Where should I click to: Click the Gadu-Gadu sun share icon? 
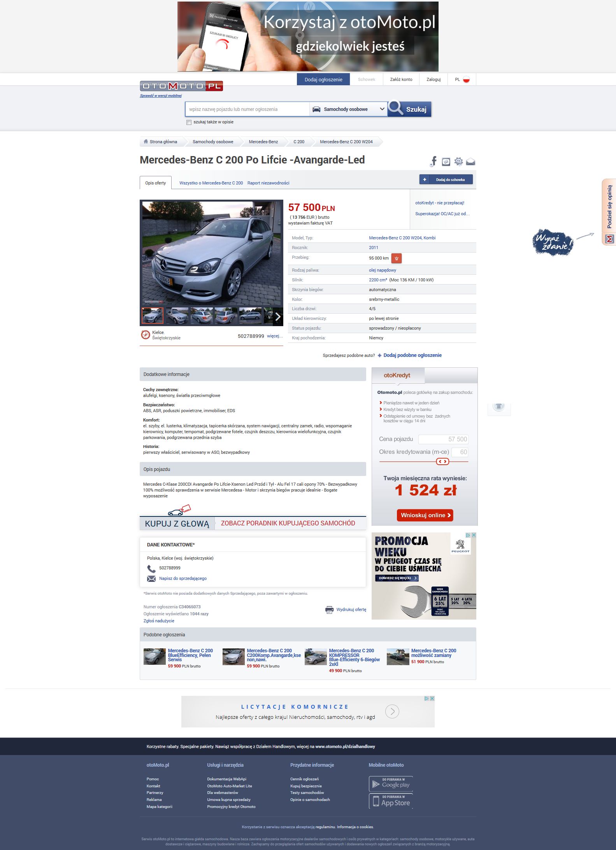(x=459, y=161)
